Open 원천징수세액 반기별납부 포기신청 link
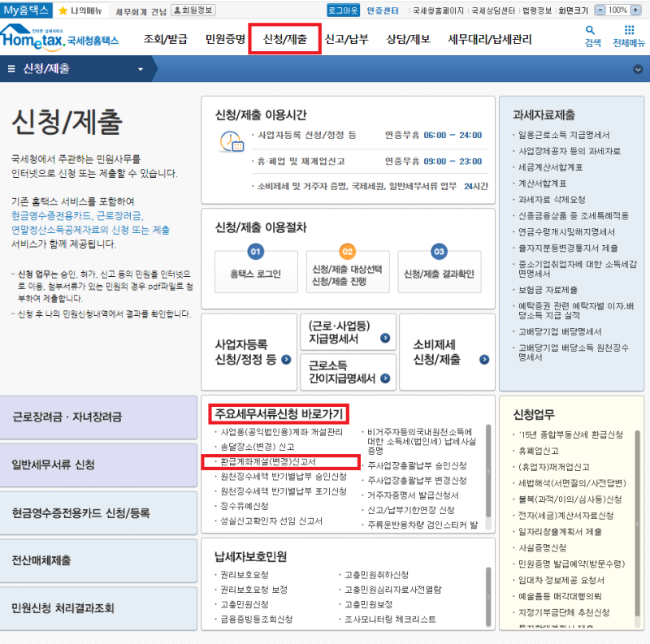 (x=284, y=491)
